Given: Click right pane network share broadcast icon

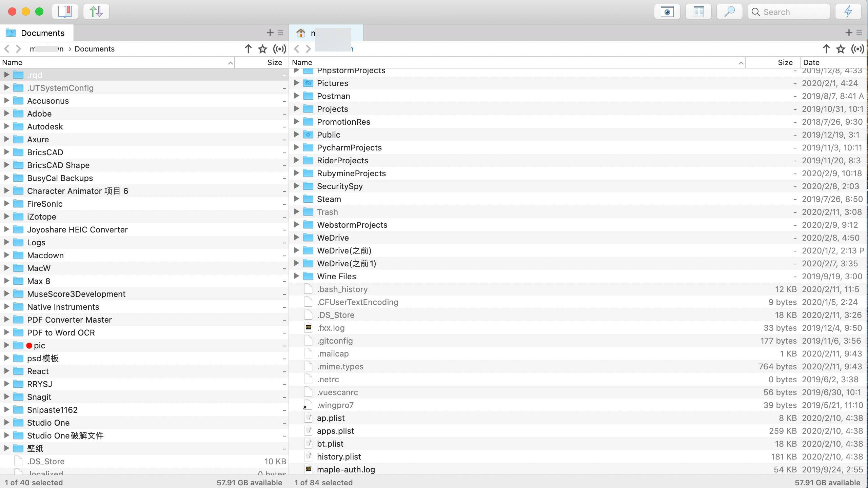Looking at the screenshot, I should click(x=858, y=49).
